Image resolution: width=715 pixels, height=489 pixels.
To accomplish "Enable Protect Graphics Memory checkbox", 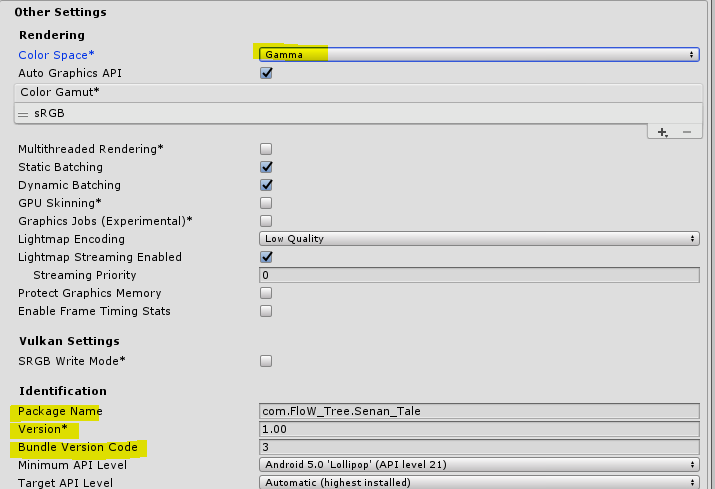I will (266, 293).
